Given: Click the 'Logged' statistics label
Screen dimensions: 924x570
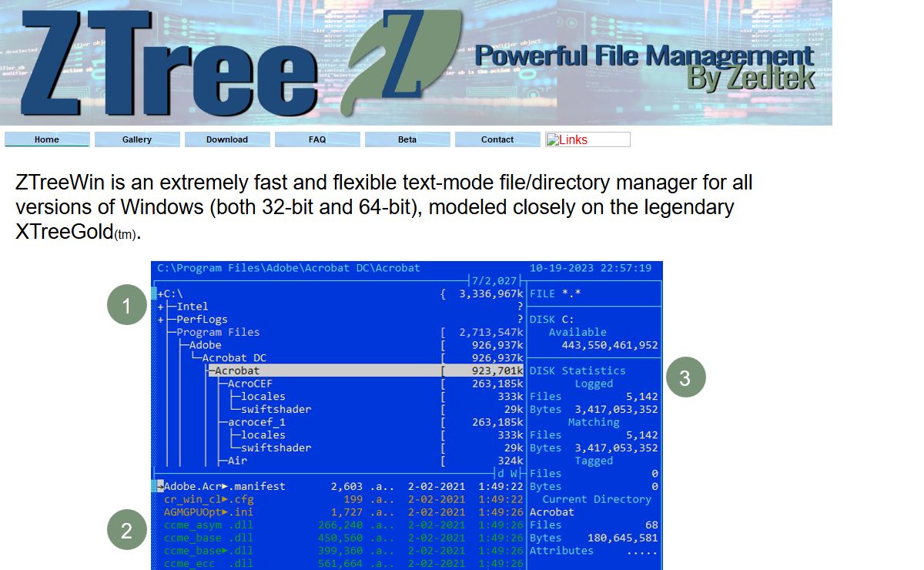Looking at the screenshot, I should [x=594, y=384].
